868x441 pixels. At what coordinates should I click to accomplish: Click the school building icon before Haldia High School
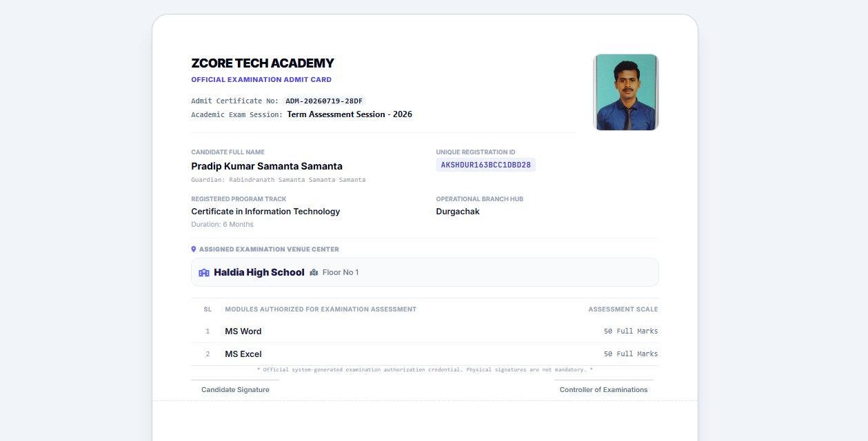click(204, 273)
